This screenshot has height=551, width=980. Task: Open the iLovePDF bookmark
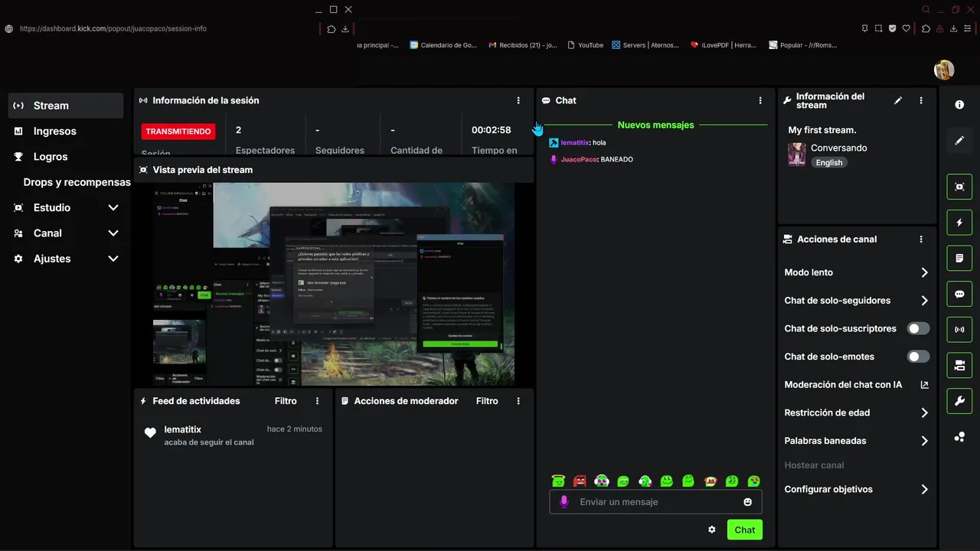point(723,45)
